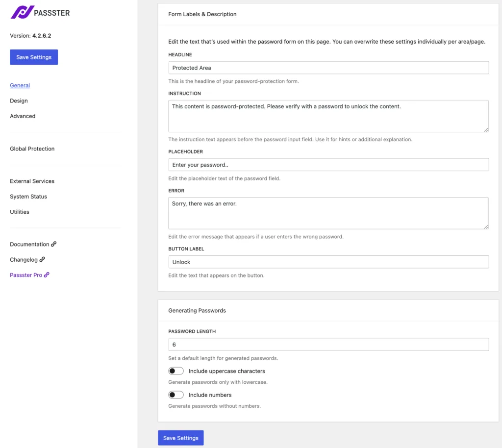Click 'Generate passwords without numbers.' text

[x=215, y=406]
